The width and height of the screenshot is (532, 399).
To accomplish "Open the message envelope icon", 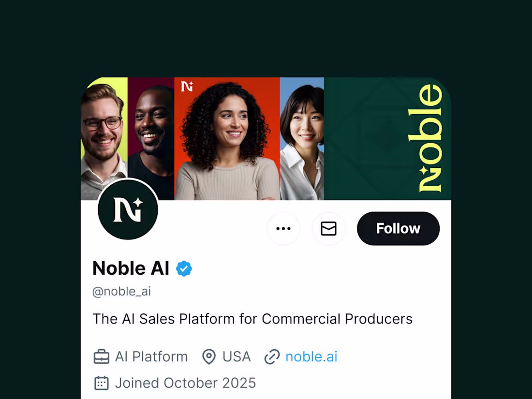I will pos(329,228).
